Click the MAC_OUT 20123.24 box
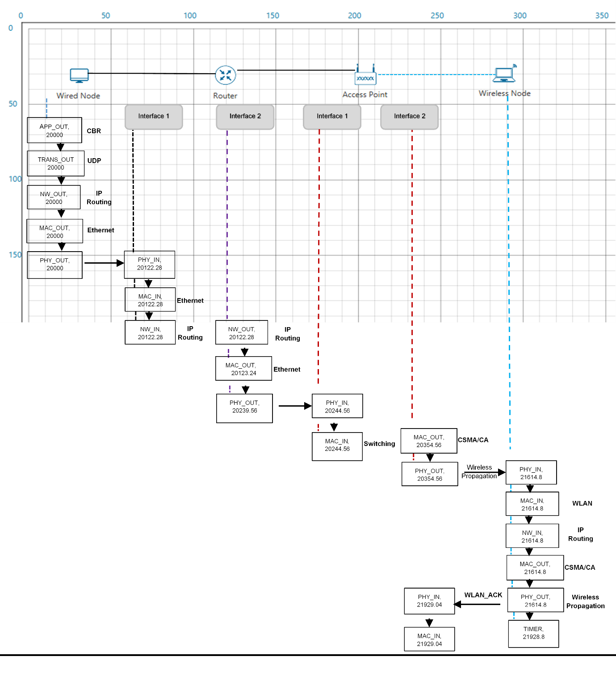This screenshot has height=673, width=616. (x=243, y=369)
